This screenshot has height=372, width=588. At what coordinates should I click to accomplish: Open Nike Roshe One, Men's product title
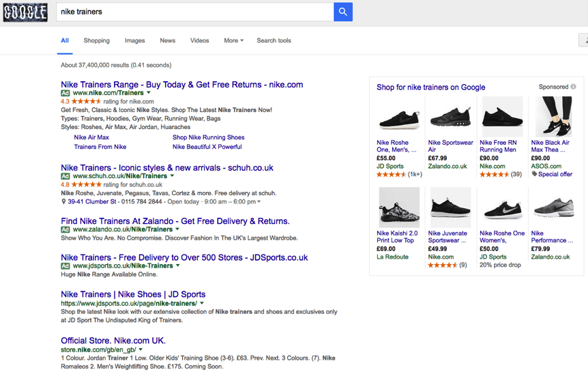point(396,146)
